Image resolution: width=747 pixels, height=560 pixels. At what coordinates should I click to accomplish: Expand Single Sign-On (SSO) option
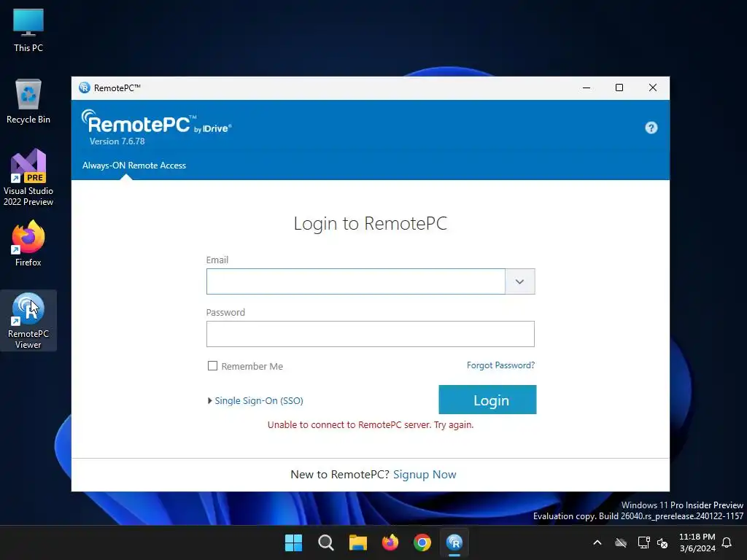point(255,400)
